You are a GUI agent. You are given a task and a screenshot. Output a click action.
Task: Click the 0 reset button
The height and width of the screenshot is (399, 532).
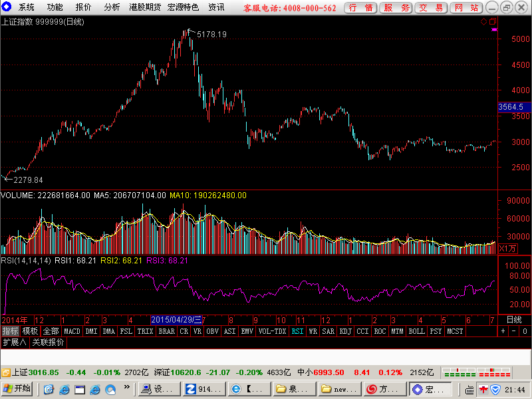[525, 331]
